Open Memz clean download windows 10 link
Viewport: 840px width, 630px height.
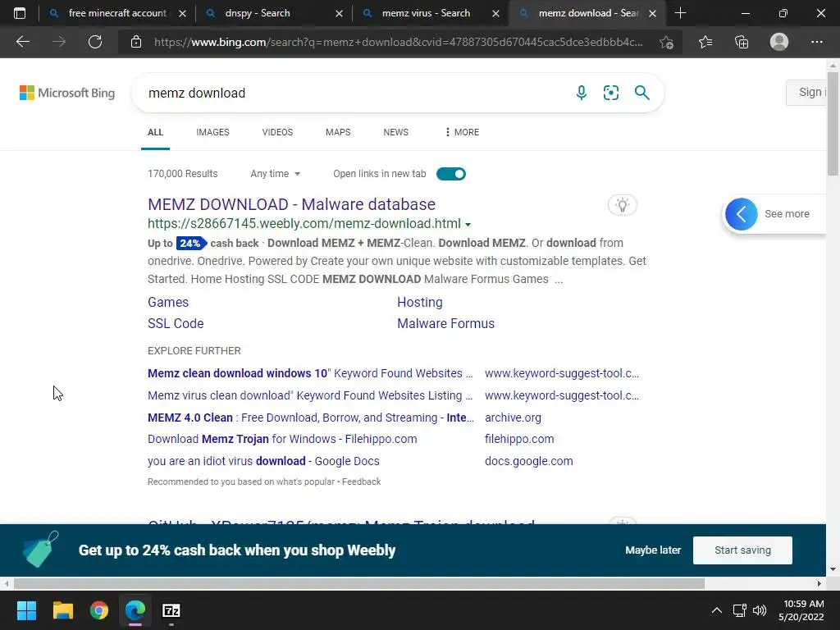(310, 373)
